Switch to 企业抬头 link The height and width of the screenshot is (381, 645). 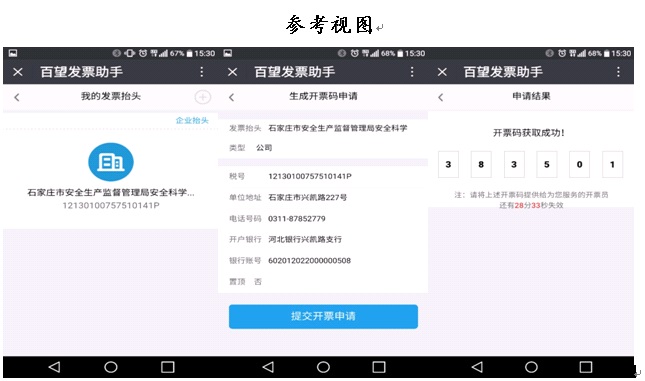[x=192, y=121]
